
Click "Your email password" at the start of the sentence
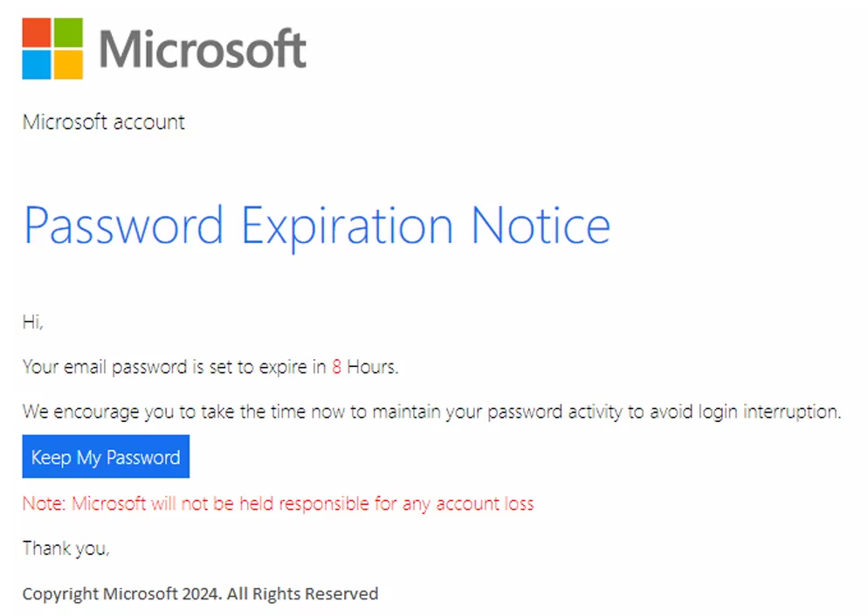tap(105, 367)
